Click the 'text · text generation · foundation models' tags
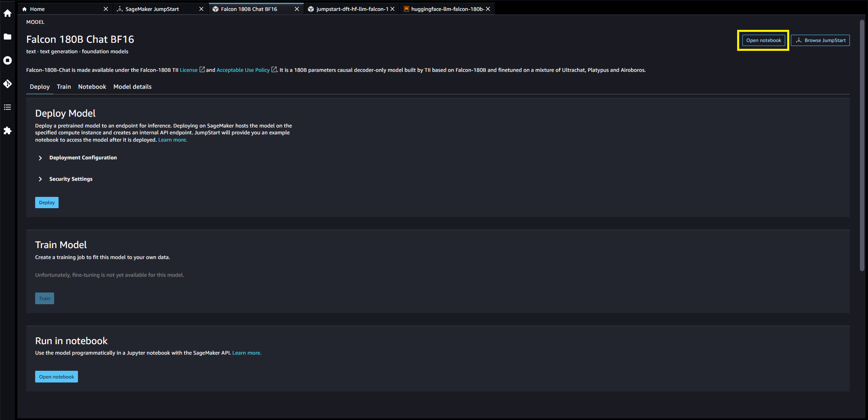The image size is (868, 420). pyautogui.click(x=77, y=52)
